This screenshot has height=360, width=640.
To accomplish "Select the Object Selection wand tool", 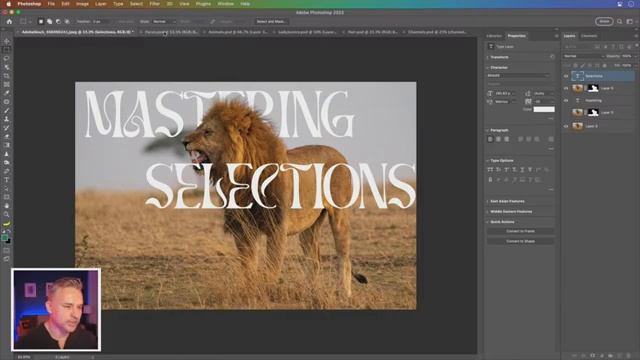I will (x=7, y=67).
